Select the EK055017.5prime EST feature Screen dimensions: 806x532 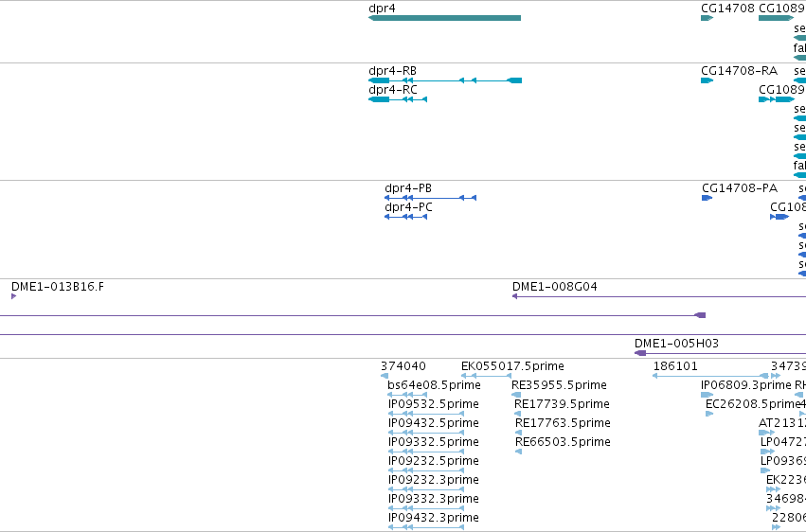(486, 376)
